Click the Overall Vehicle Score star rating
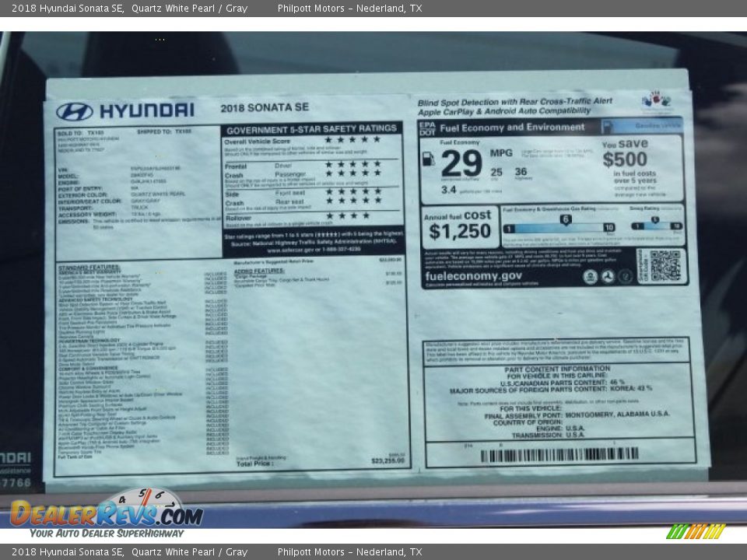This screenshot has height=560, width=747. tap(352, 140)
